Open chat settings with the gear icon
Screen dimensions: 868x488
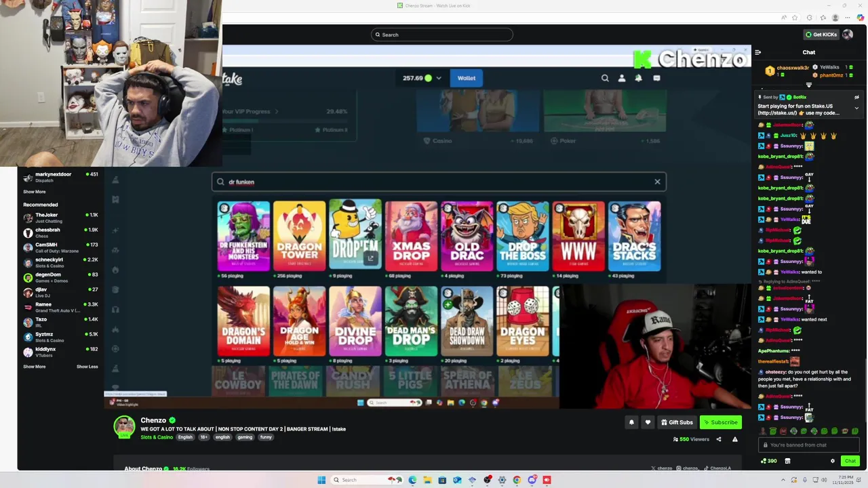click(833, 461)
